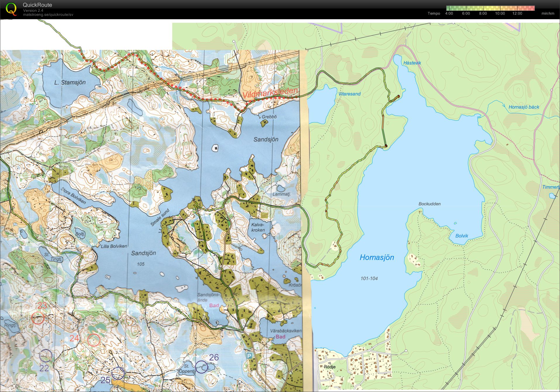
Task: Click the tempo color gradient scale
Action: pos(490,8)
